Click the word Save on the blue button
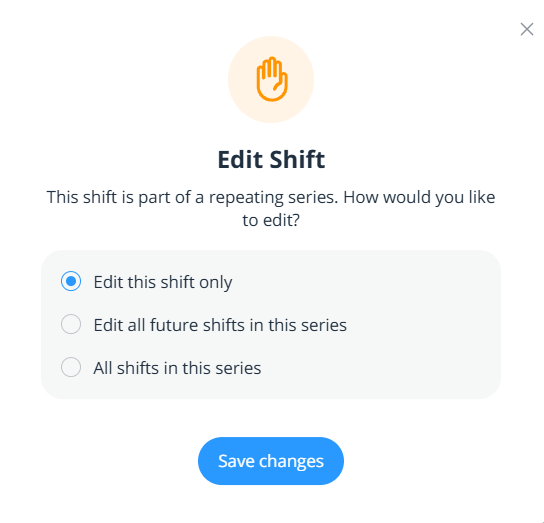The width and height of the screenshot is (544, 523). click(236, 461)
